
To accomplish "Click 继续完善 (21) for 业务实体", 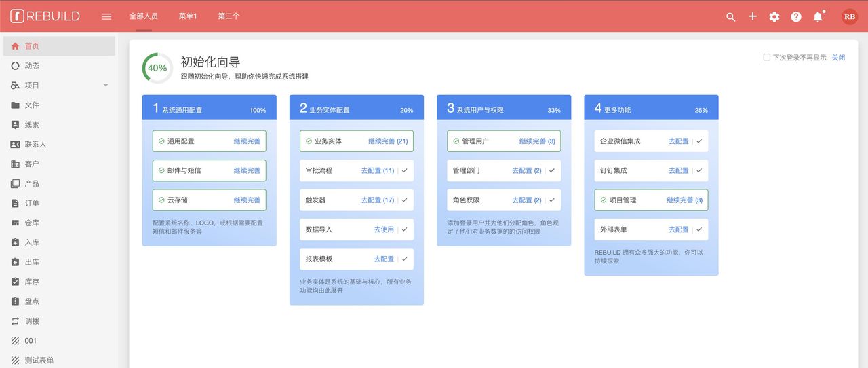I will tap(388, 141).
